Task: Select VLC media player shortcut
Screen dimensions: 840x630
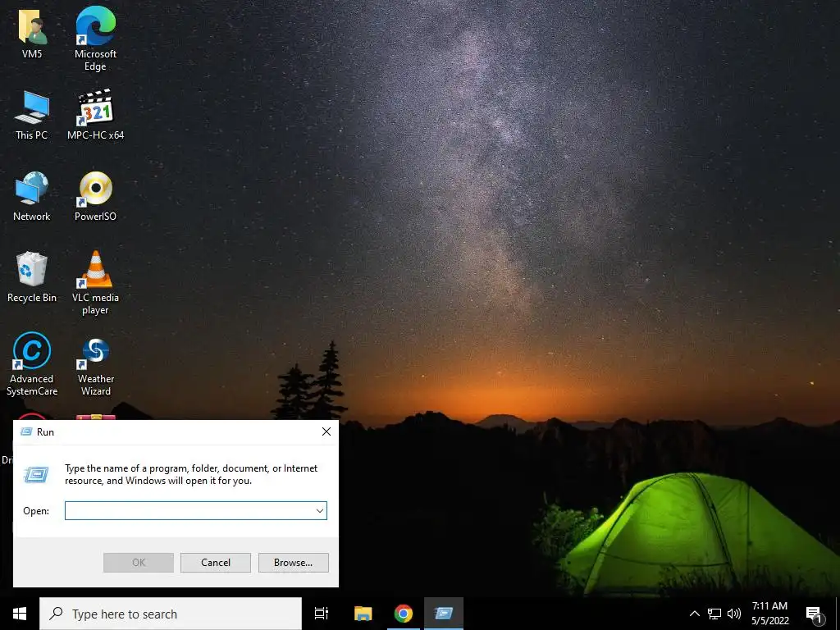Action: (95, 283)
